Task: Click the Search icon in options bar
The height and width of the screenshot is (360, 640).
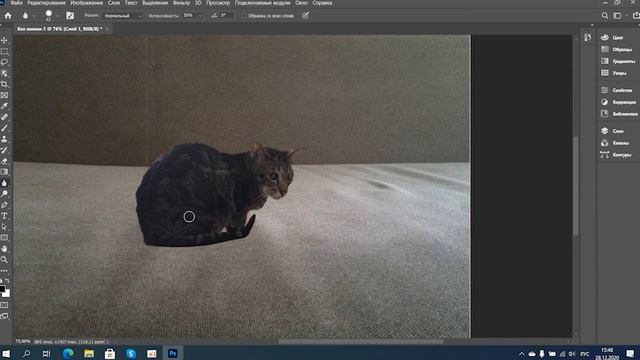Action: tap(605, 16)
